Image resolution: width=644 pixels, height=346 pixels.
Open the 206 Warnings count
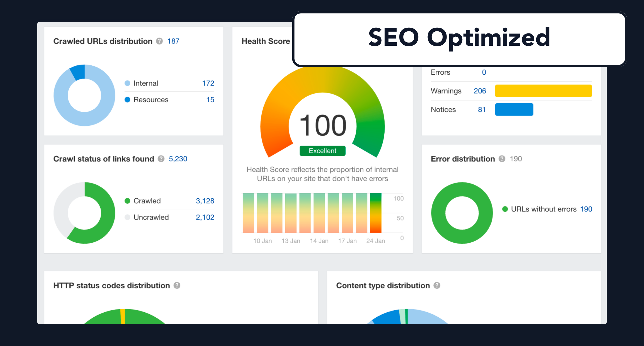(480, 91)
